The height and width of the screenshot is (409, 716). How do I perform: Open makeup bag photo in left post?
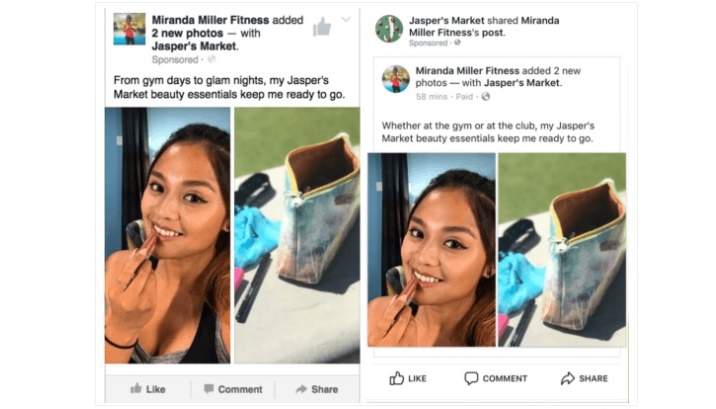coord(297,235)
